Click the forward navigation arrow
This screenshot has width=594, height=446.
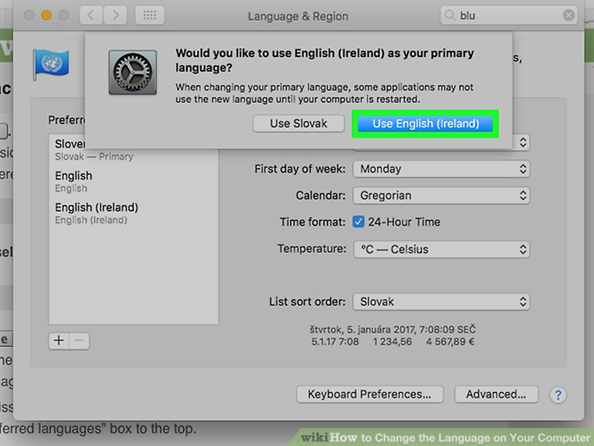point(115,16)
